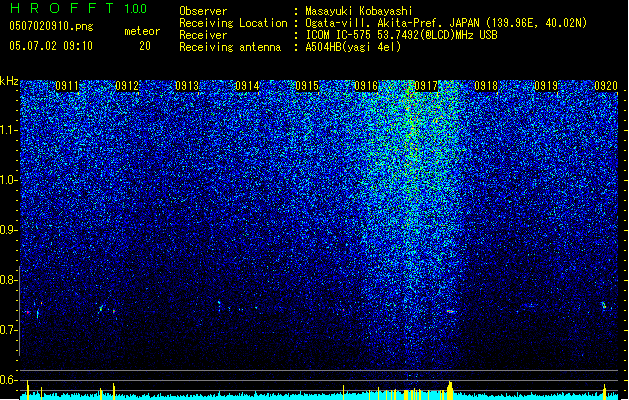Click the ICOM IC-575 receiver details
This screenshot has width=629, height=400.
point(401,35)
